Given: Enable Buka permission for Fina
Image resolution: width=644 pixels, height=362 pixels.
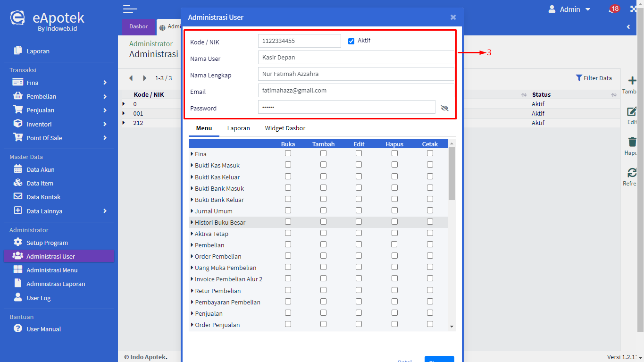Looking at the screenshot, I should pos(288,153).
